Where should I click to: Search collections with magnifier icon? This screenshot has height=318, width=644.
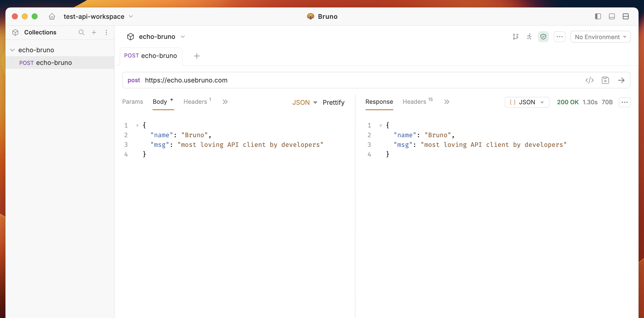click(x=82, y=32)
